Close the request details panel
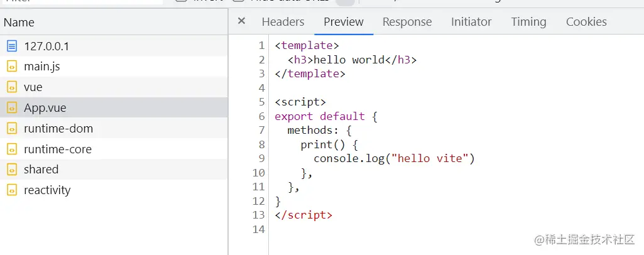This screenshot has width=644, height=255. (241, 21)
